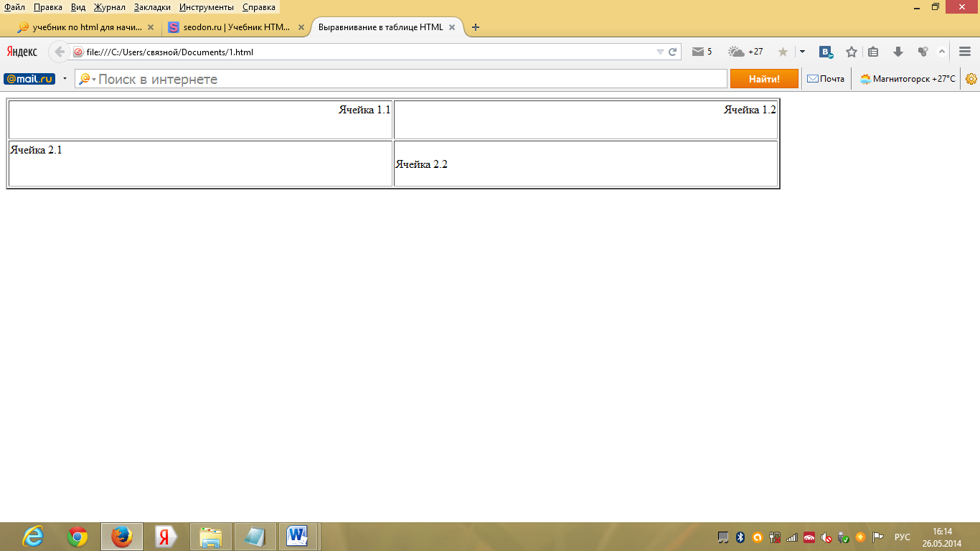Click the orange Найти! search button
This screenshot has width=980, height=551.
764,79
